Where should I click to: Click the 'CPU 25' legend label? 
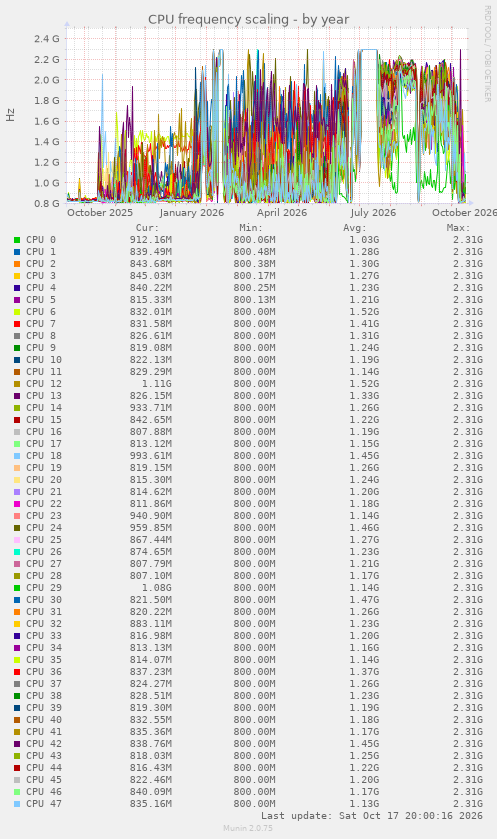(44, 539)
